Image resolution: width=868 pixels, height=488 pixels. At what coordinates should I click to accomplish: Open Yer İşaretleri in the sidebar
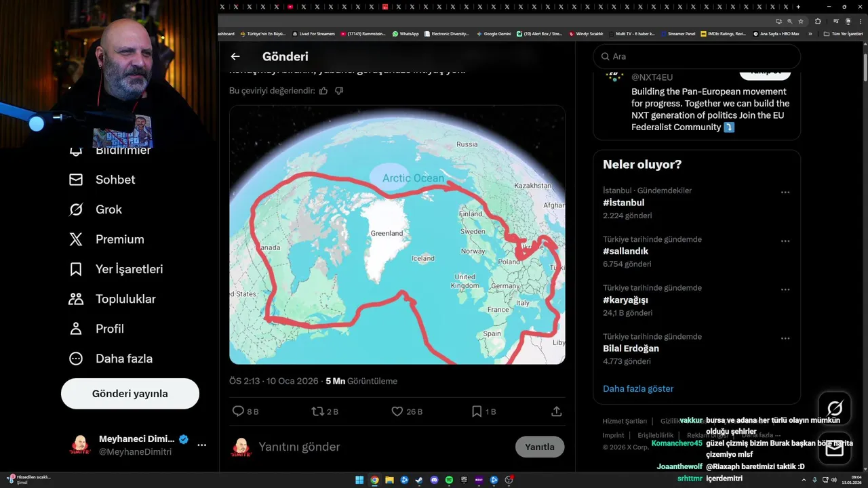tap(116, 269)
